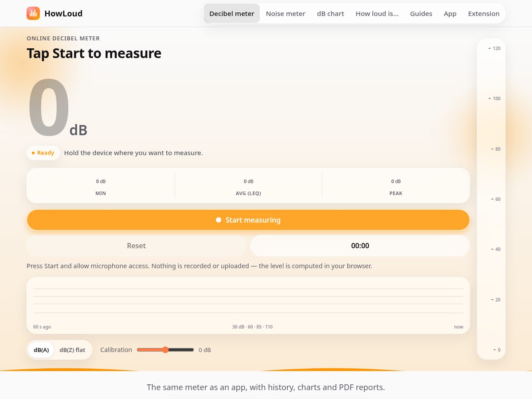Click the 'Tap Start to measure' heading

point(94,53)
